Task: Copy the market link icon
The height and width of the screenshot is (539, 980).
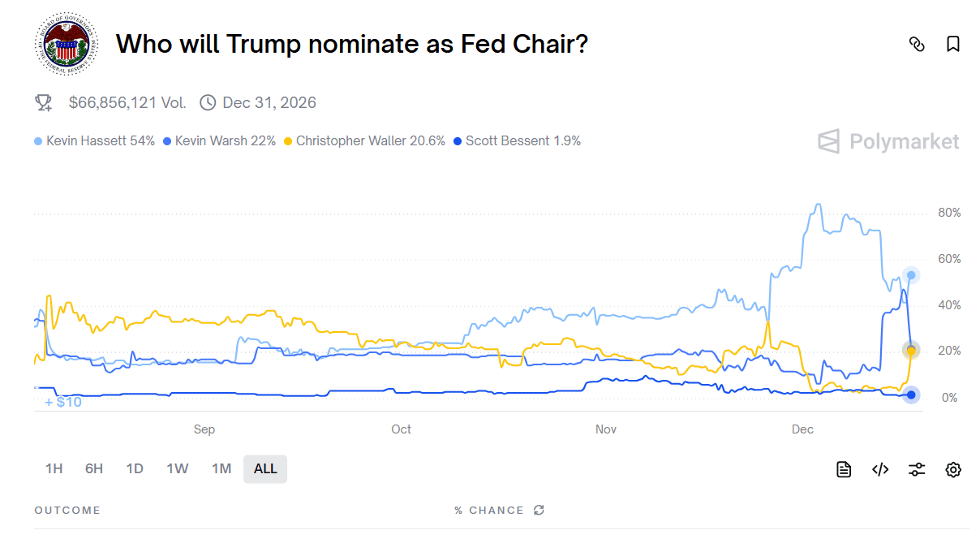Action: point(917,44)
